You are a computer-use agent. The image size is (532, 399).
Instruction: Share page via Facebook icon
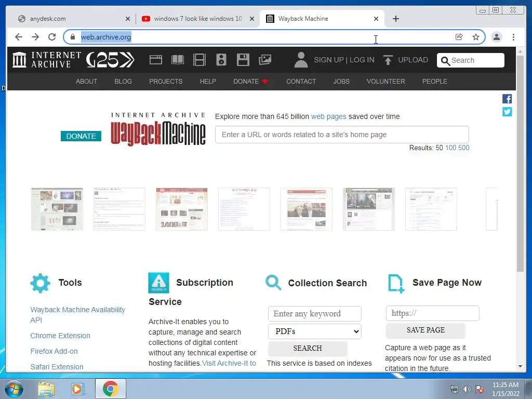point(507,99)
